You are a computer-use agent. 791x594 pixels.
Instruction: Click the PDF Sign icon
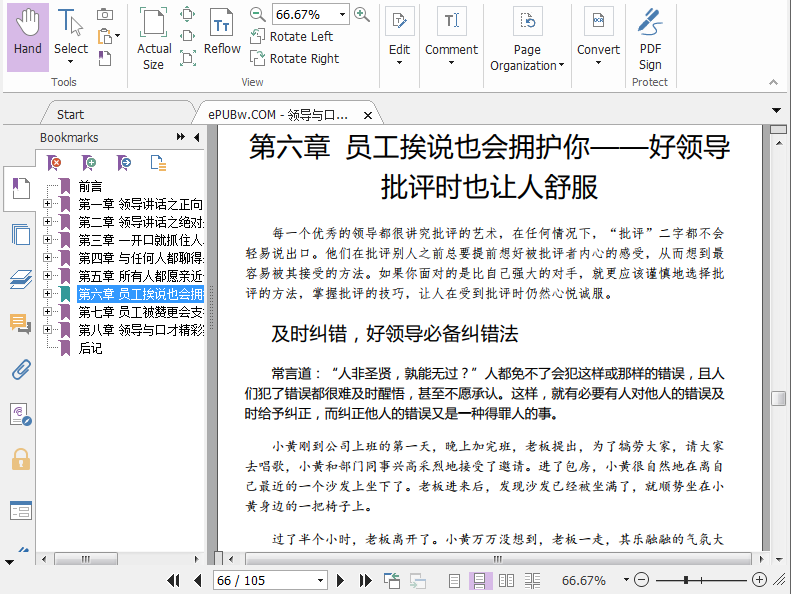[650, 37]
